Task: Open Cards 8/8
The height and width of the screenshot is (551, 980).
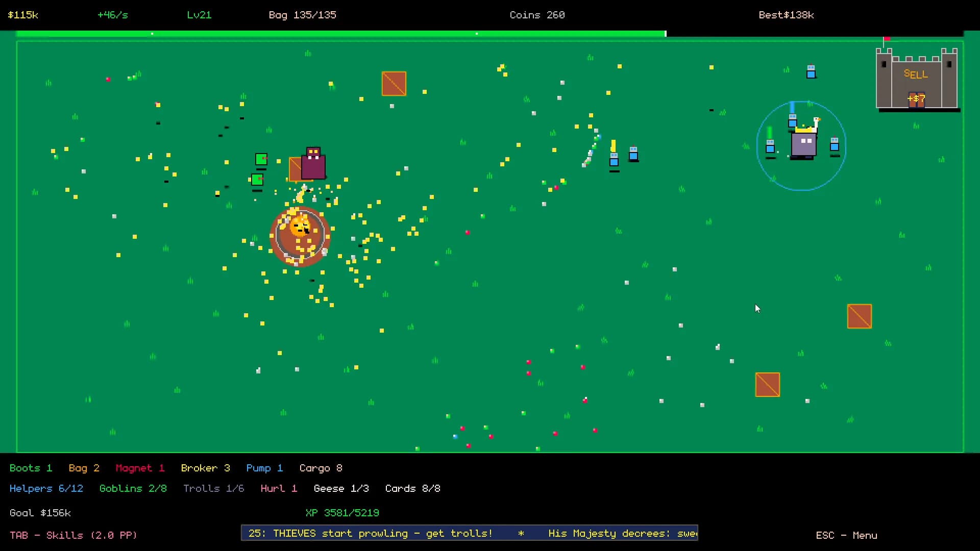Action: pyautogui.click(x=412, y=488)
